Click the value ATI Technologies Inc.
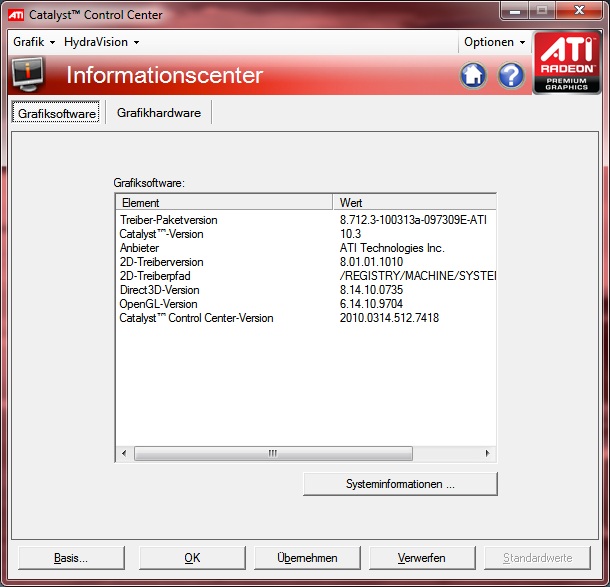The image size is (610, 587). (x=392, y=248)
